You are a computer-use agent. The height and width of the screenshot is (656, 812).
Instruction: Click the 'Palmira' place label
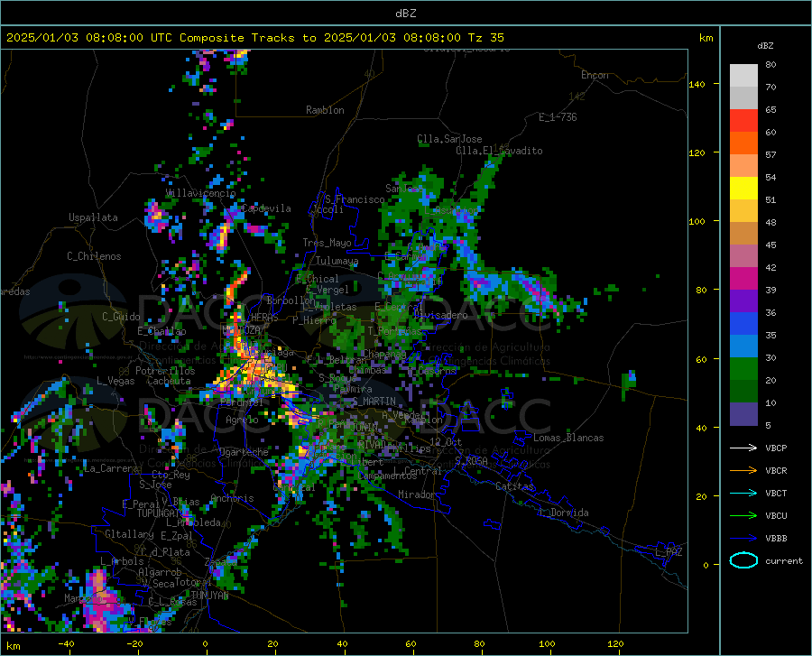(353, 389)
